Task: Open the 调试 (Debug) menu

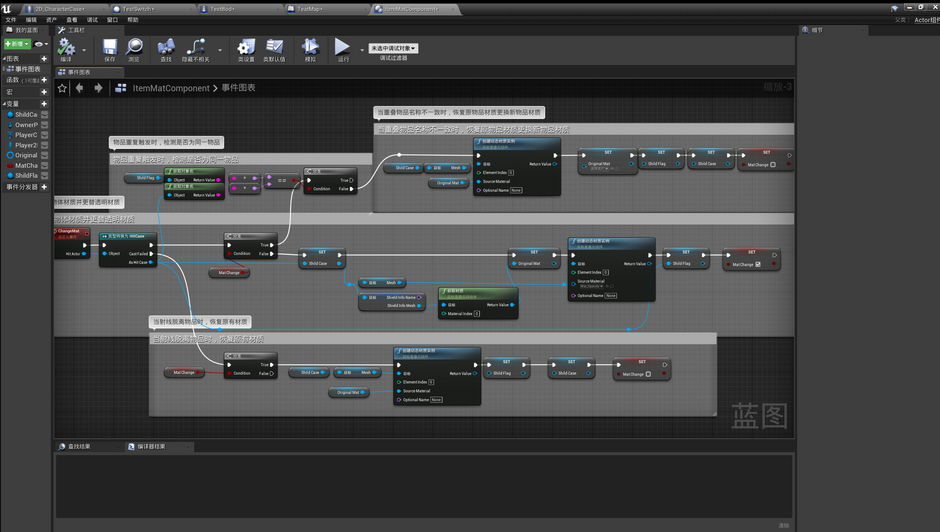Action: (x=92, y=20)
